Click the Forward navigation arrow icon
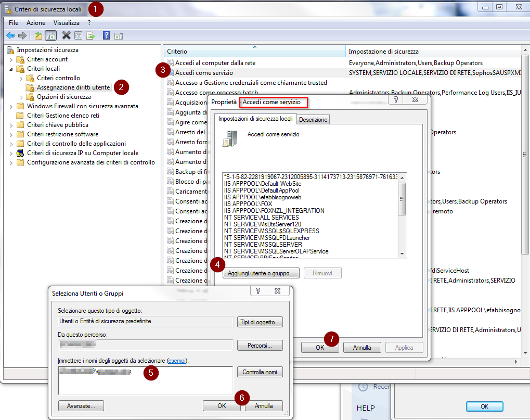The image size is (530, 420). (x=21, y=35)
